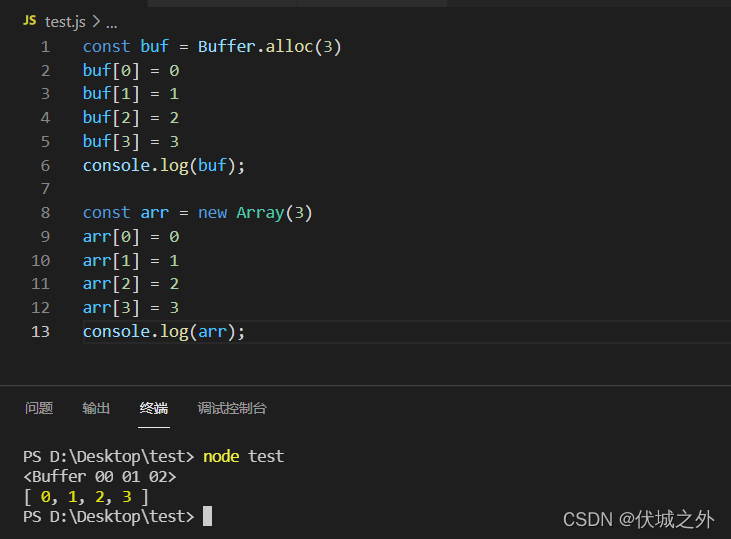Open the 调试控制台 panel tab
Screen dimensions: 731x539
point(232,408)
